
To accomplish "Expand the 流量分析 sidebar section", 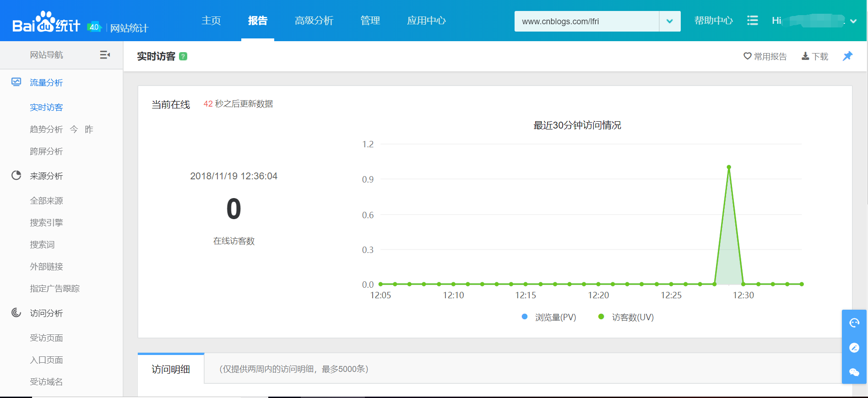I will (x=46, y=82).
